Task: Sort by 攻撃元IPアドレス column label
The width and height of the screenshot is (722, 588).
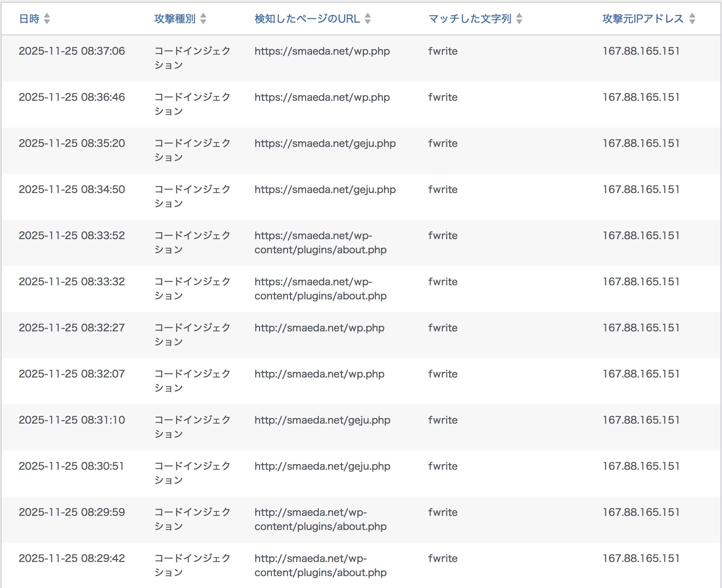Action: click(643, 19)
